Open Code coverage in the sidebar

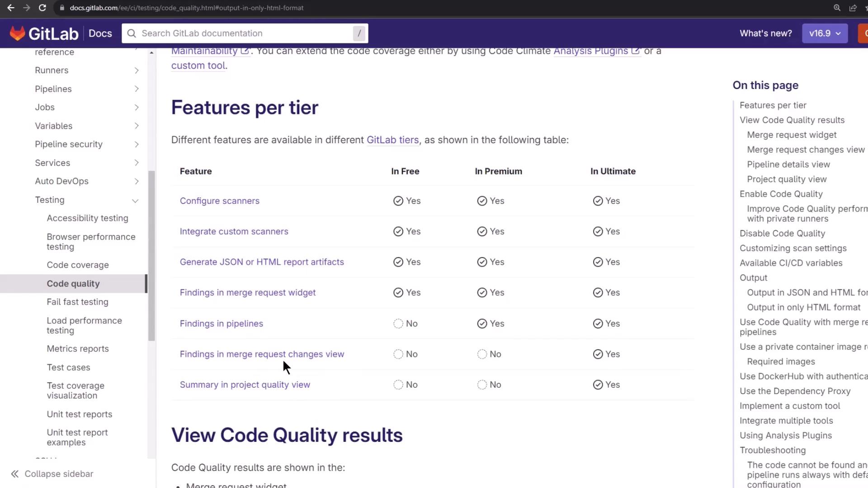[78, 265]
